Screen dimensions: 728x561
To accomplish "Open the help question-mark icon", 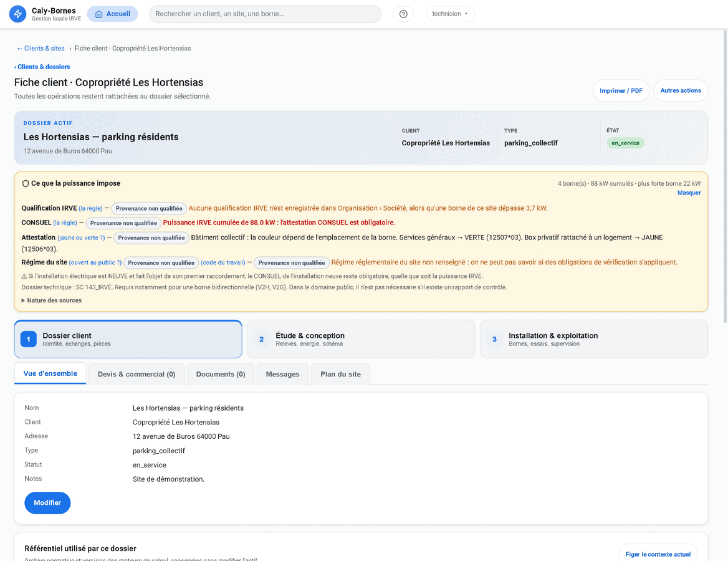I will (x=403, y=14).
